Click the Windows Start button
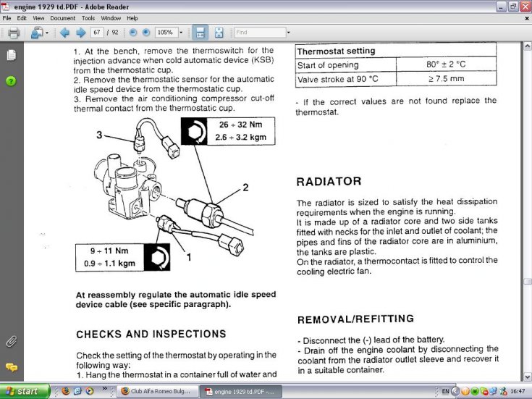The image size is (532, 399). point(25,391)
